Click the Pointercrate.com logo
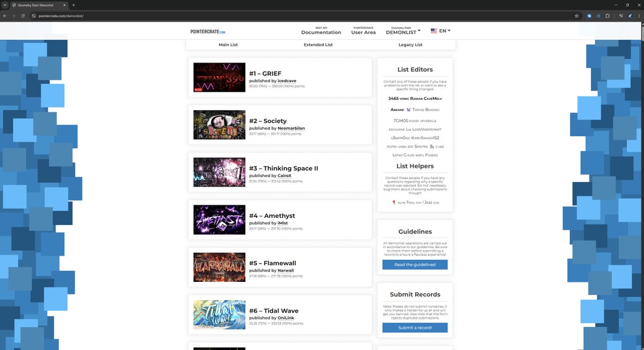This screenshot has height=350, width=644. click(x=208, y=32)
